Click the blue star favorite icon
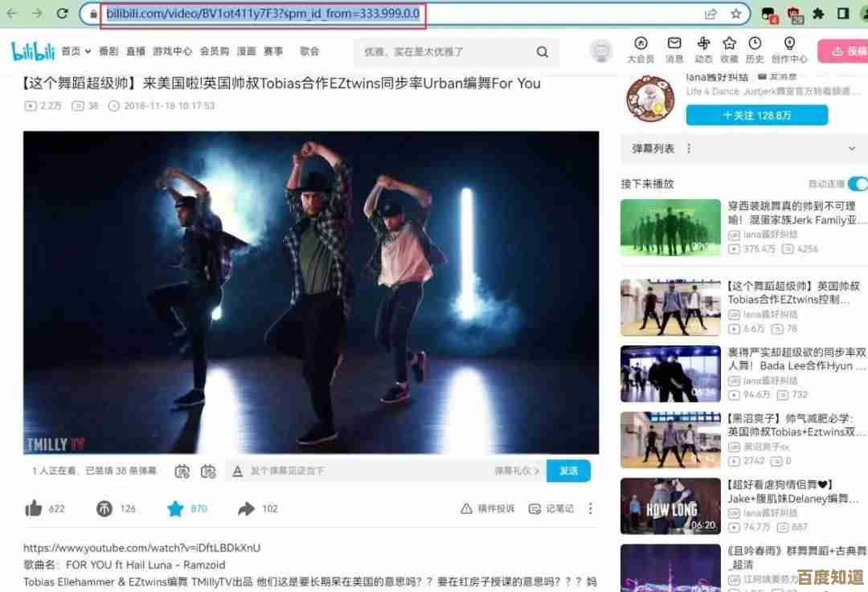Screen dimensions: 868x592 pyautogui.click(x=175, y=508)
